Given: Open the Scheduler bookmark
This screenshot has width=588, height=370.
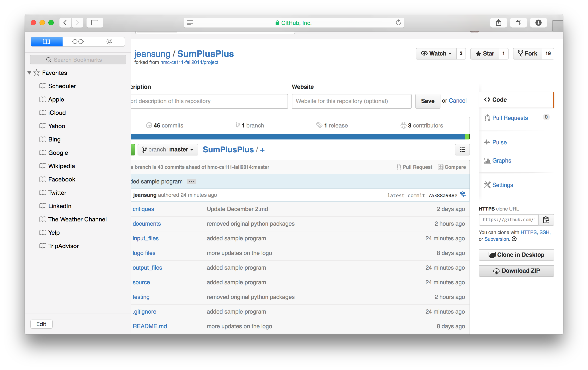Looking at the screenshot, I should tap(62, 86).
